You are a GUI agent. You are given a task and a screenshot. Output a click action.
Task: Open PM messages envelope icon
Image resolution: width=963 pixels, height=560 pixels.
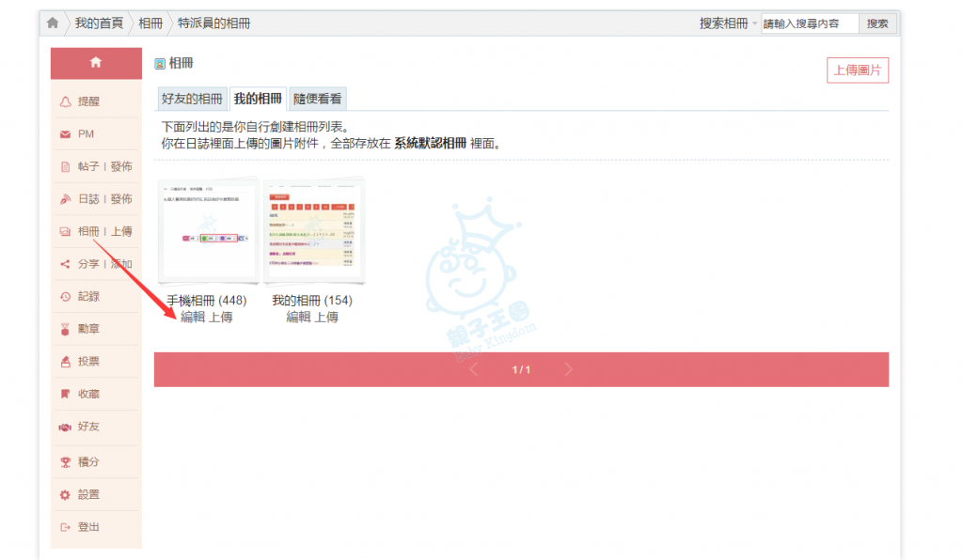[65, 134]
